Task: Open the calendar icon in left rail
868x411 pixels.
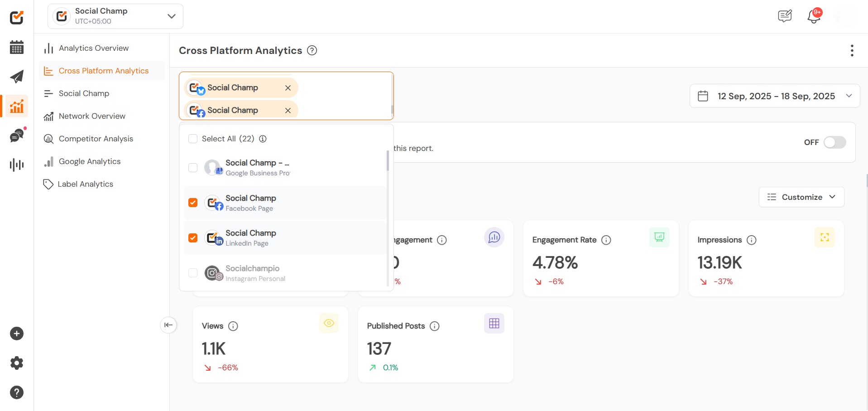Action: point(17,47)
